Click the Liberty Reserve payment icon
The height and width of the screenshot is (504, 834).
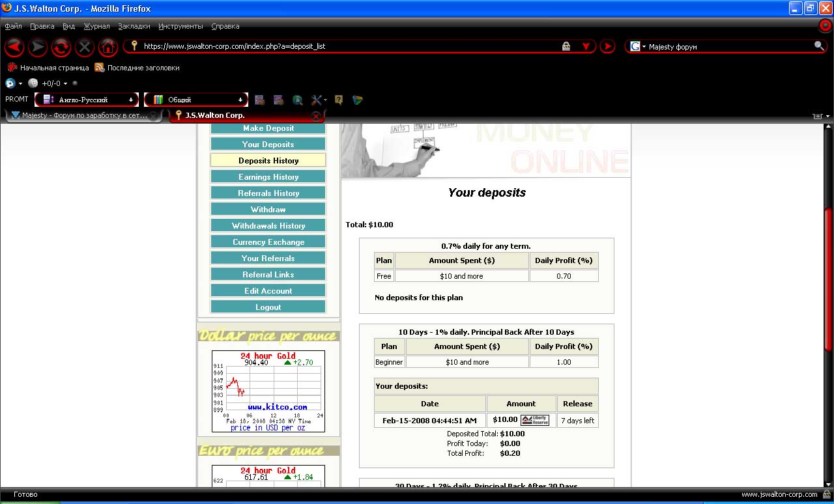[x=535, y=420]
